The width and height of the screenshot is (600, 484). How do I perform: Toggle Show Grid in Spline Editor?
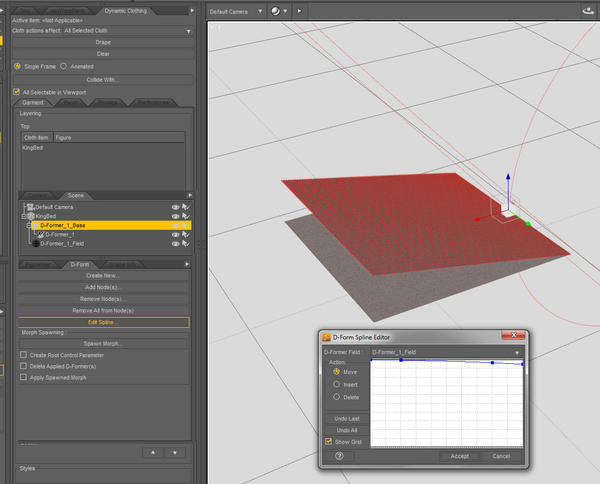(x=328, y=442)
